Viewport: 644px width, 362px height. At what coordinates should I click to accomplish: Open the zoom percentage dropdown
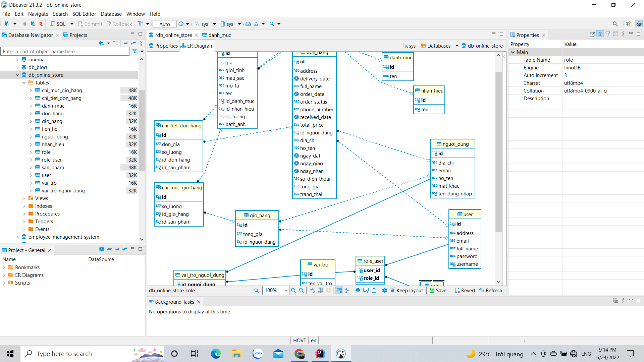coord(286,291)
